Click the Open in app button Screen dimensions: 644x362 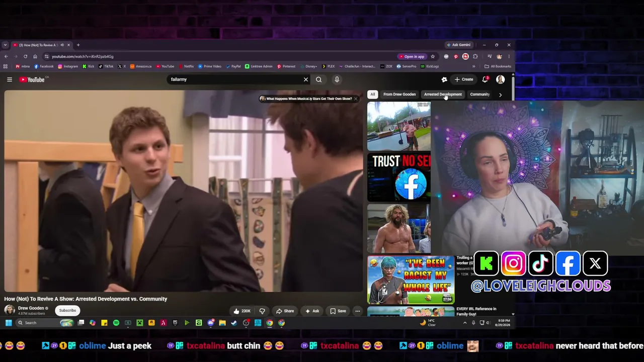(412, 56)
